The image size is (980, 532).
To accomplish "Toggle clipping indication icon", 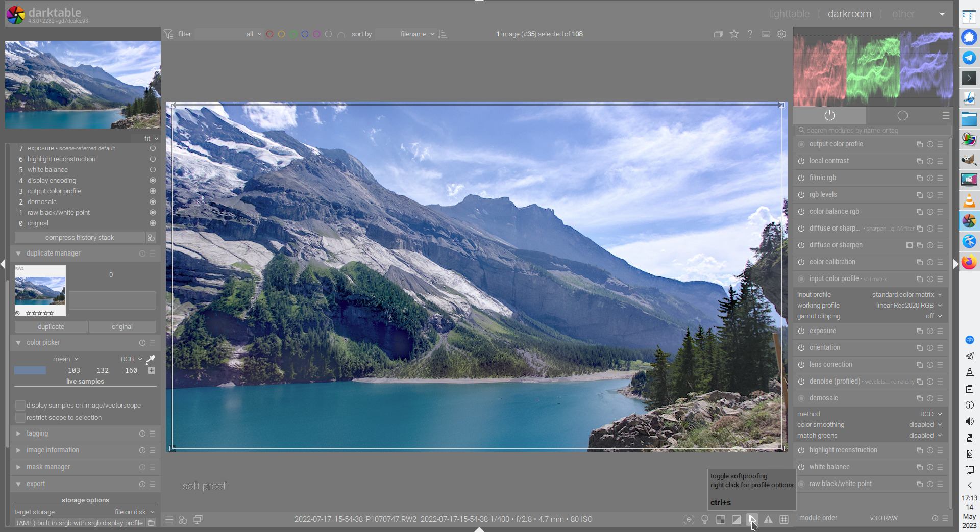I will 737,519.
